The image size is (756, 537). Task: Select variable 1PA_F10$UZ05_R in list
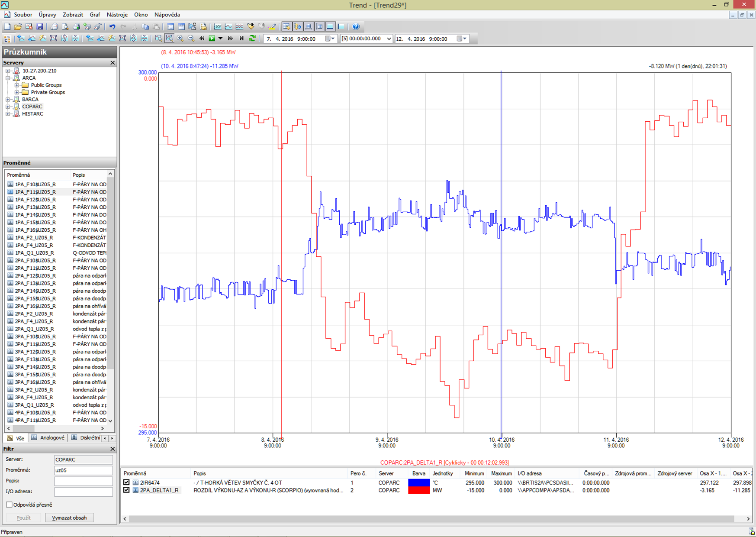coord(56,184)
